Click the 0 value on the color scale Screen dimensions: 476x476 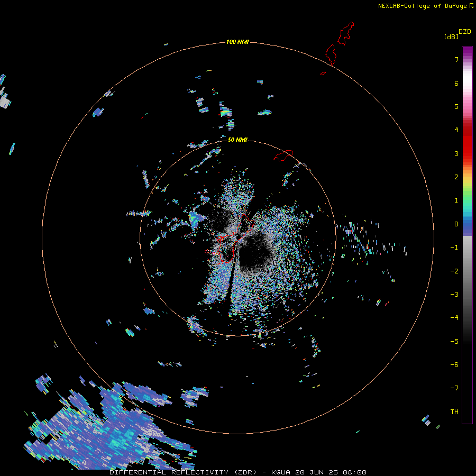click(x=456, y=224)
